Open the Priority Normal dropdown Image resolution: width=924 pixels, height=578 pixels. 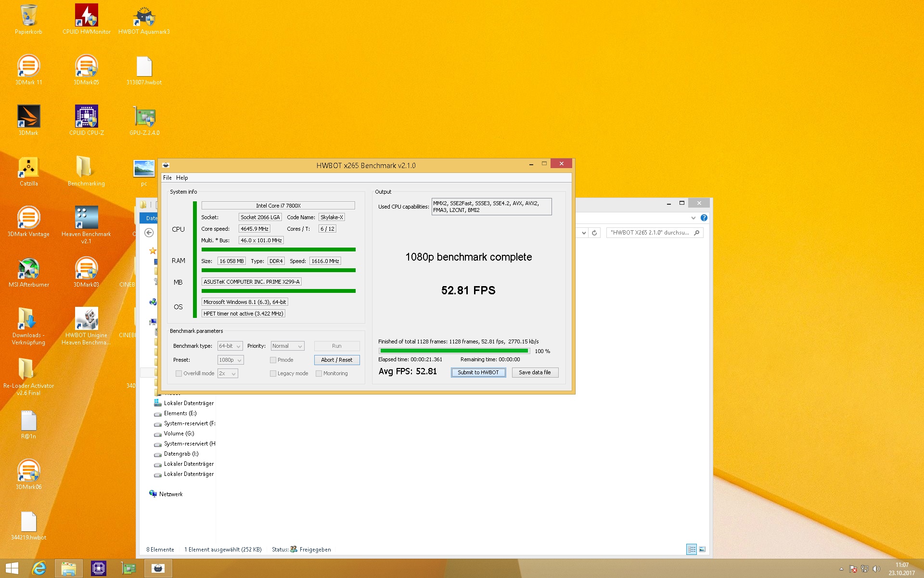287,346
